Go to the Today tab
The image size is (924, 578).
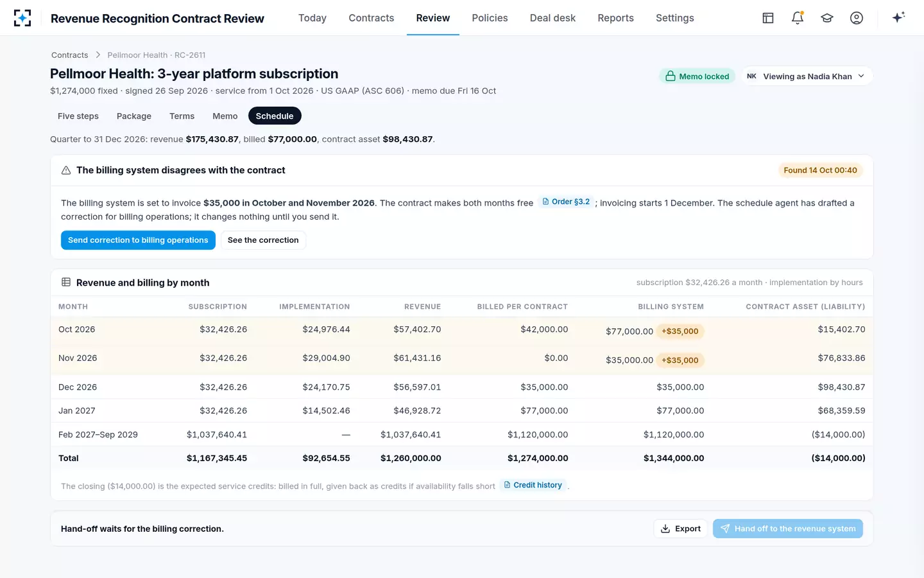tap(312, 18)
